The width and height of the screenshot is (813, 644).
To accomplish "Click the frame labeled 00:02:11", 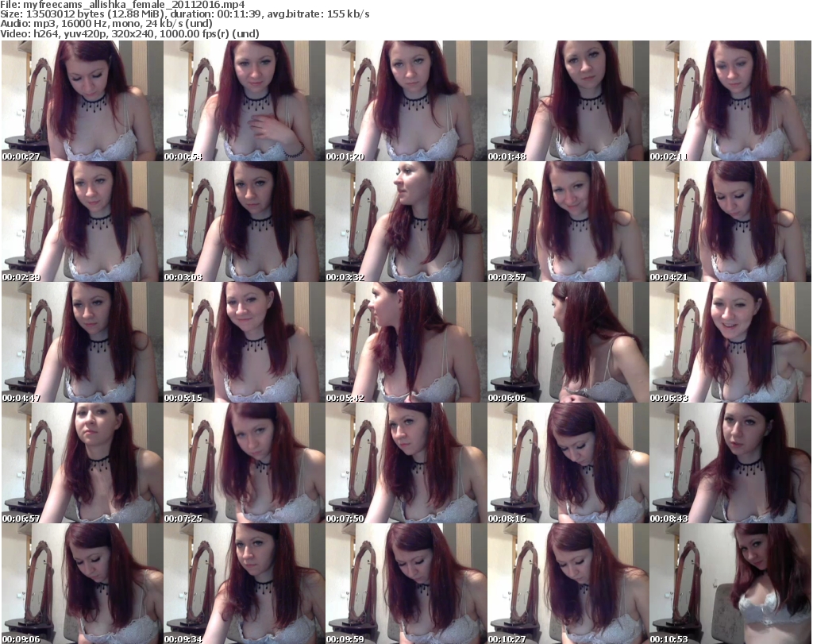I will pos(730,101).
